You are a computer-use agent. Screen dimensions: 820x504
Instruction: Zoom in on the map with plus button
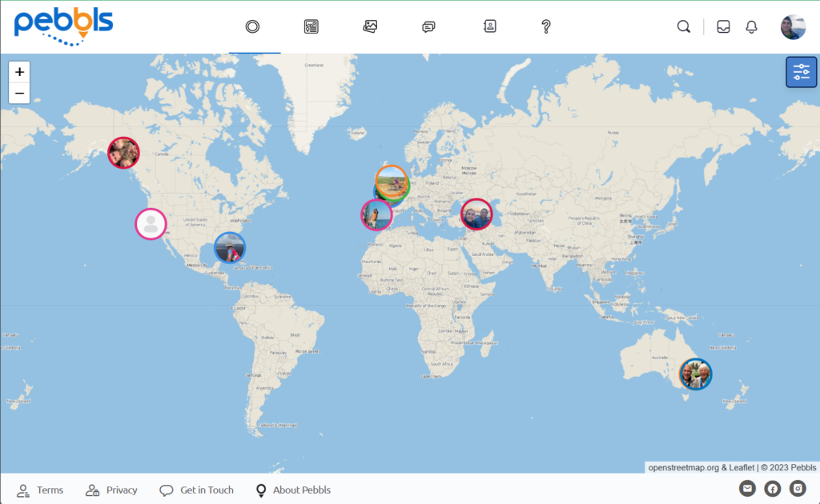(19, 71)
